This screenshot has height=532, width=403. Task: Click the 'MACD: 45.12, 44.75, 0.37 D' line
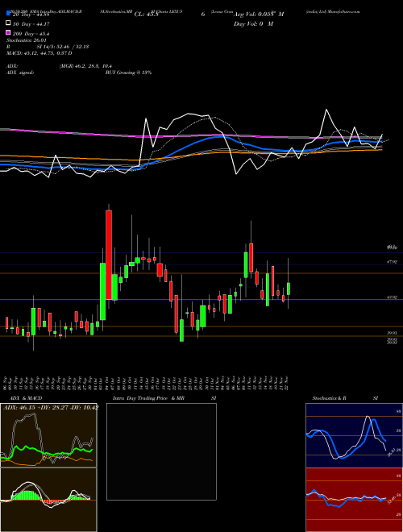click(39, 53)
